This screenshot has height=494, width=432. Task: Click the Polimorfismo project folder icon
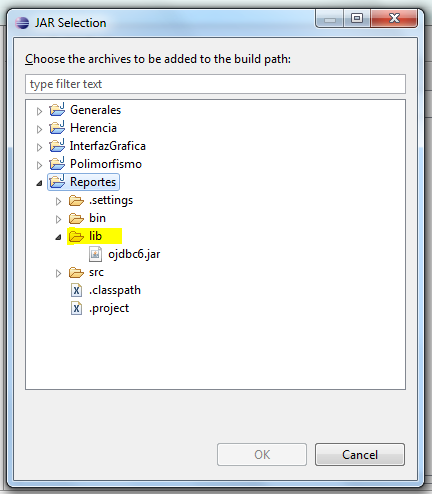coord(57,163)
